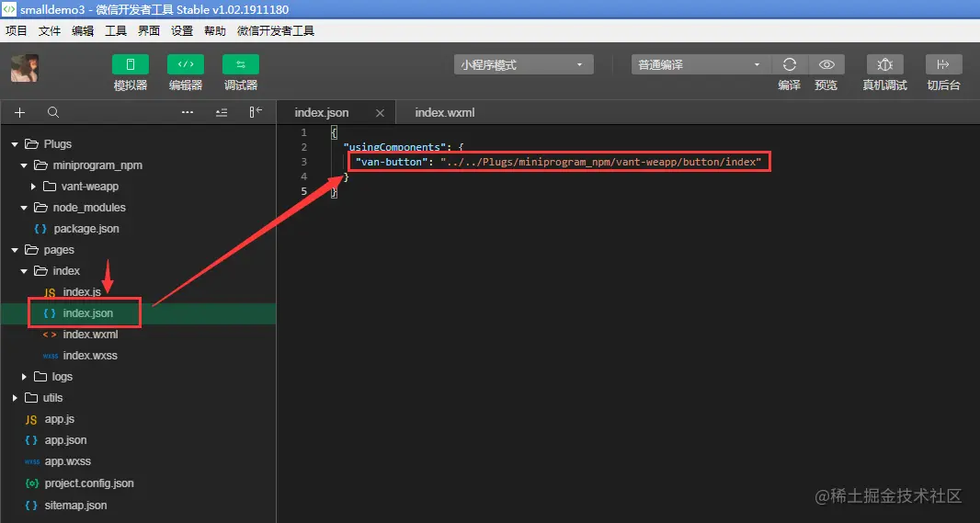The width and height of the screenshot is (980, 523).
Task: Click the wxss icon beside app.wxss
Action: 32,461
